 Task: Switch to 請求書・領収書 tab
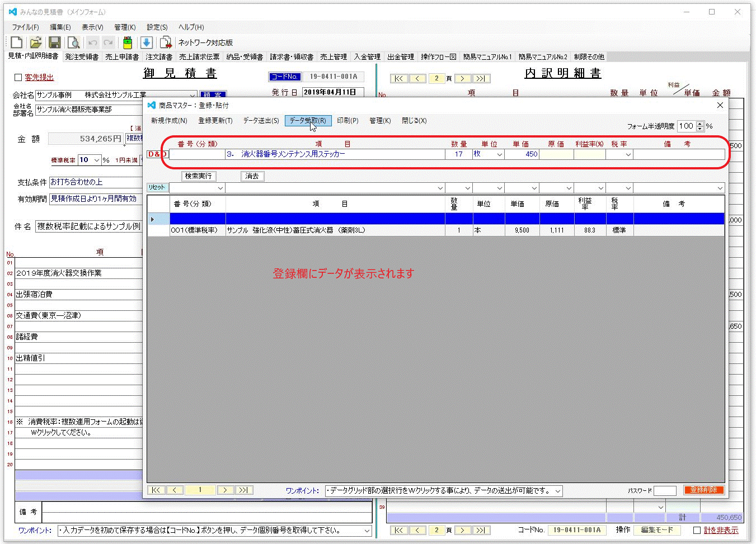tap(292, 57)
